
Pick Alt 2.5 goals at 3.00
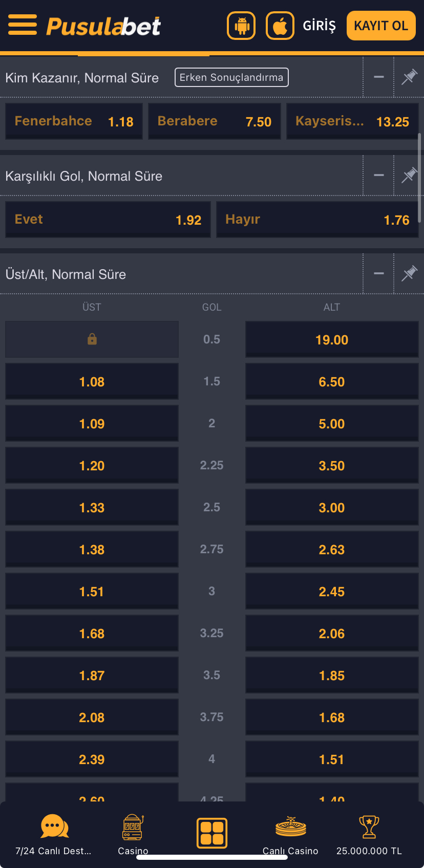(x=332, y=508)
